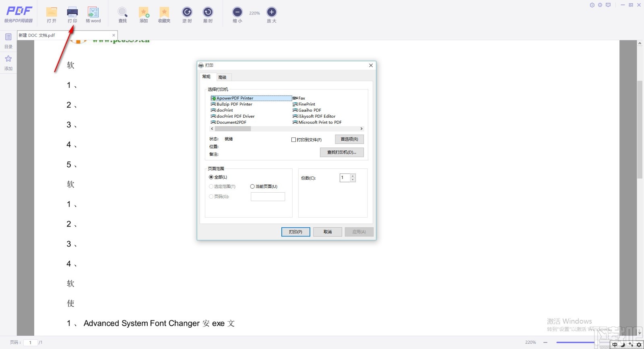The image size is (644, 349).
Task: Click the moon icon in IME bar
Action: point(623,345)
